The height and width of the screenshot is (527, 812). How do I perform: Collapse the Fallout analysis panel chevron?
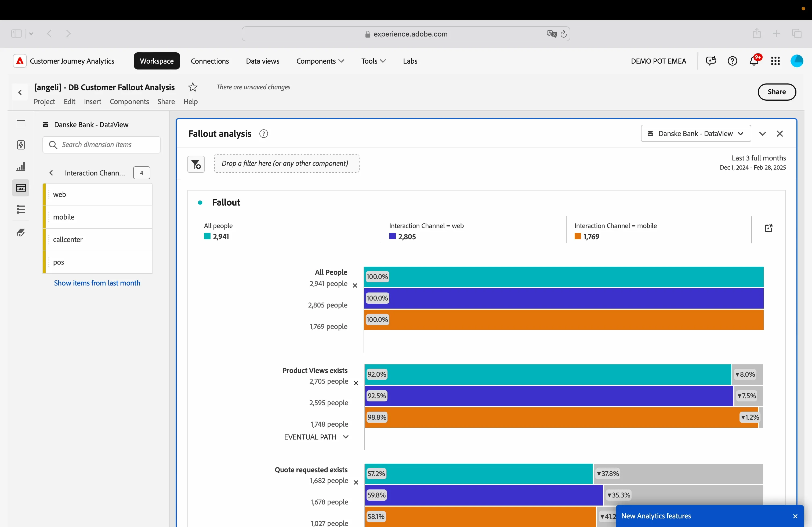pyautogui.click(x=763, y=134)
